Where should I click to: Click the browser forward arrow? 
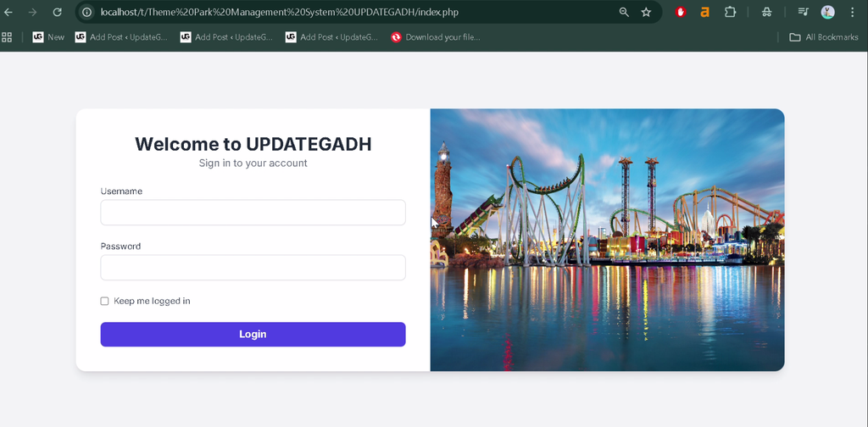pos(33,12)
